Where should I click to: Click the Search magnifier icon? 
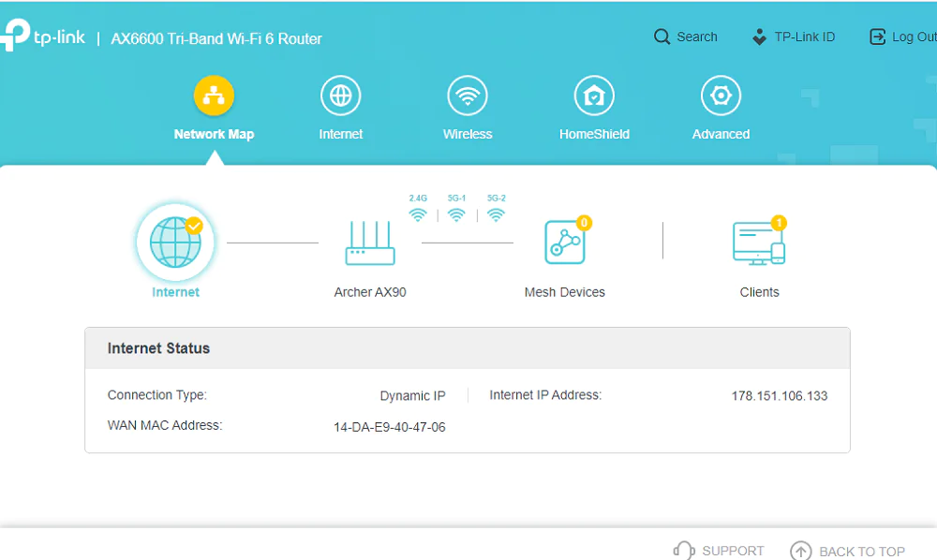(662, 37)
